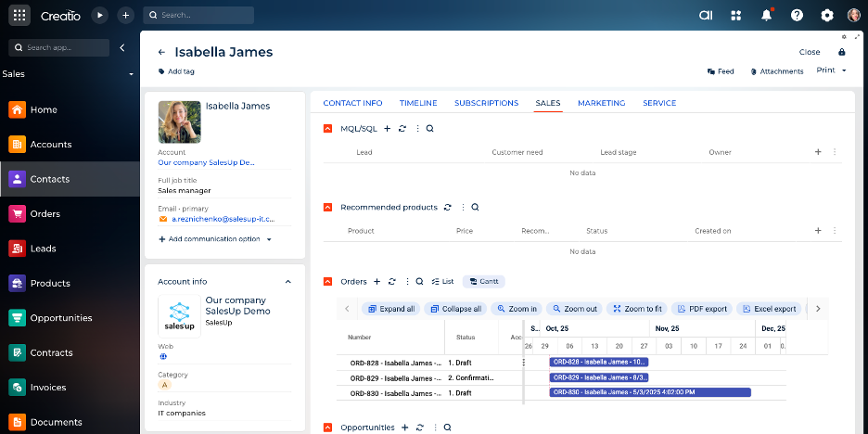Switch Orders view to List
This screenshot has width=868, height=434.
[442, 281]
